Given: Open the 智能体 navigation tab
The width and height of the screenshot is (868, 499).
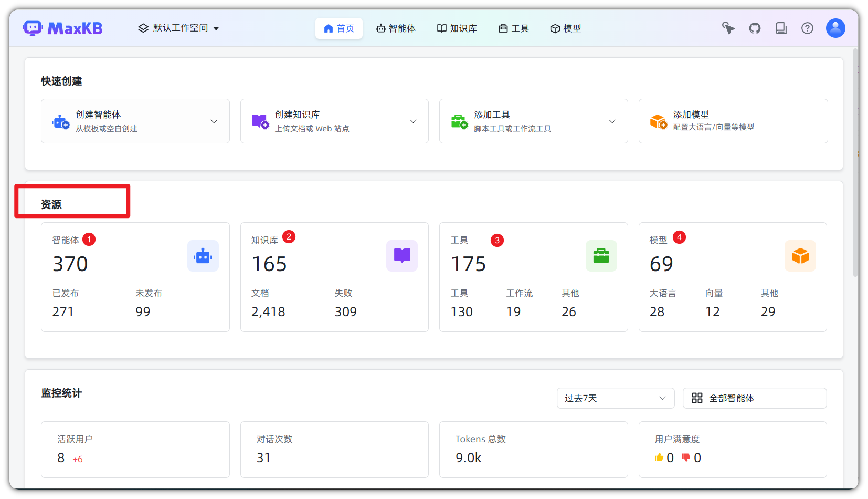Looking at the screenshot, I should 396,28.
